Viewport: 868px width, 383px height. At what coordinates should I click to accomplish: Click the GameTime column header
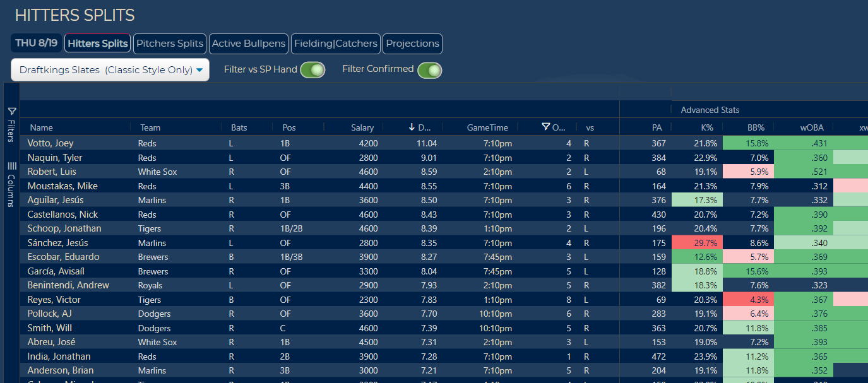487,127
